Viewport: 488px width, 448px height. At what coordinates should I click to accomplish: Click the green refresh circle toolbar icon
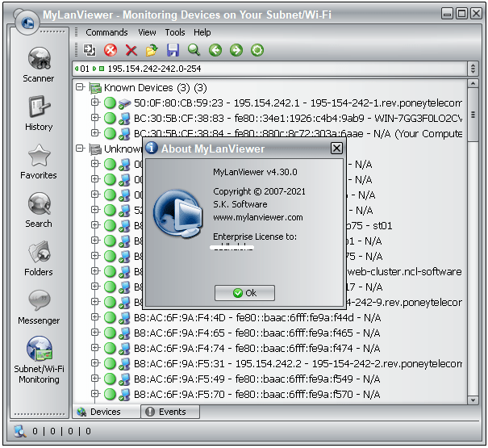(x=257, y=50)
